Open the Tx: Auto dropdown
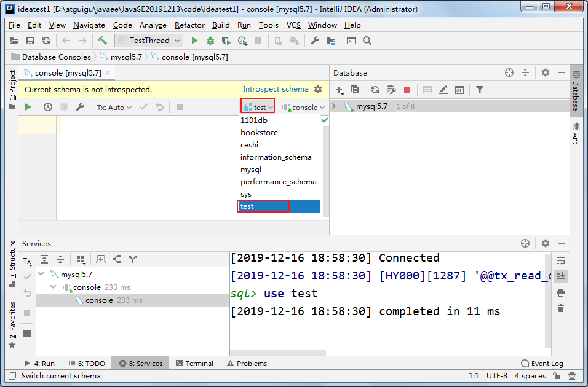The width and height of the screenshot is (588, 387). 114,107
